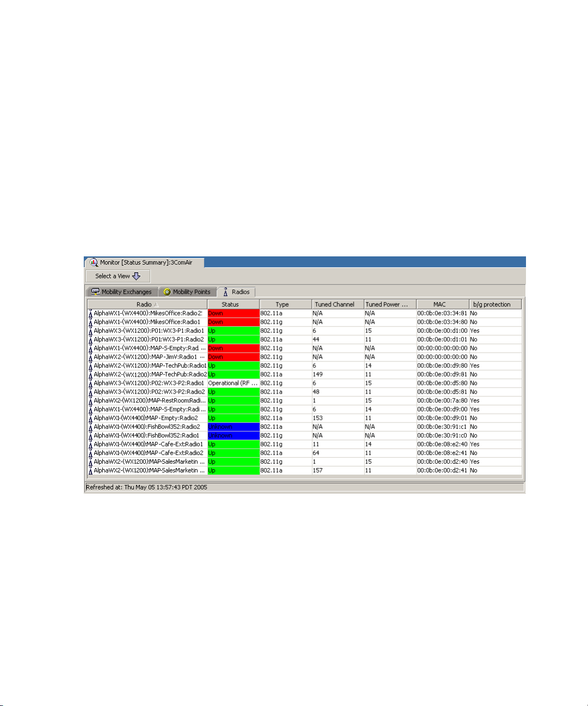This screenshot has height=706, width=588.
Task: Pick the radio icon beside MAP-Cafe-Ext:Radio2
Action: click(x=90, y=453)
